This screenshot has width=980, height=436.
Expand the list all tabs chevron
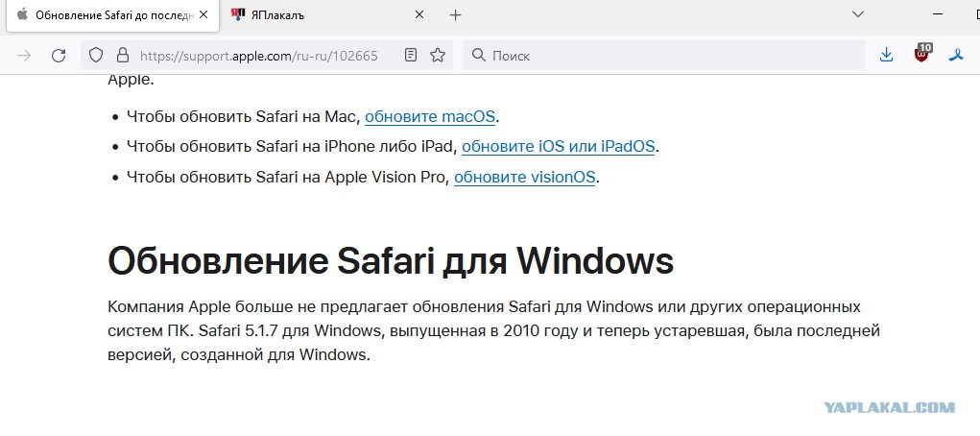(858, 13)
